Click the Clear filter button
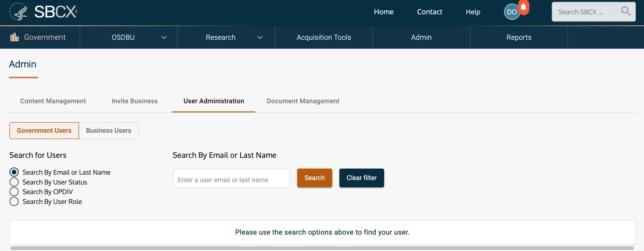The height and width of the screenshot is (251, 644). pos(361,178)
